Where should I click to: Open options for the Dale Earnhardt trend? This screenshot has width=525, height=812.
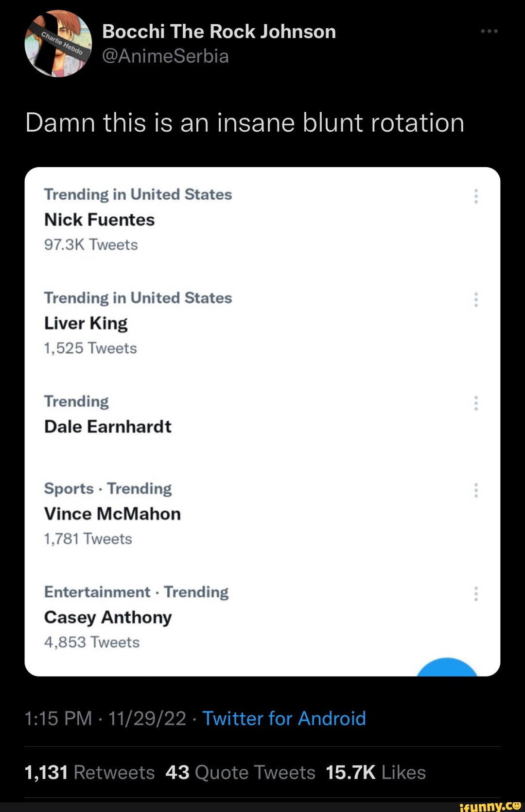(476, 403)
